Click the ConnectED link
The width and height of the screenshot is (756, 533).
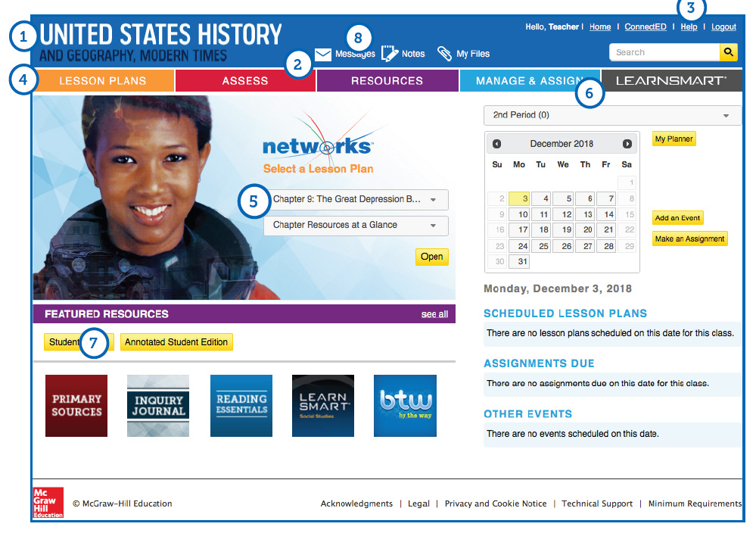(x=645, y=27)
